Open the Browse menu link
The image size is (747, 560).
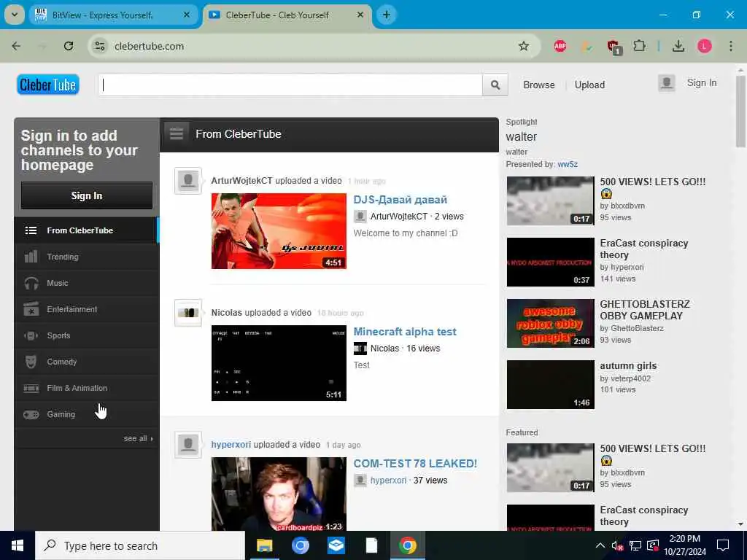tap(539, 85)
